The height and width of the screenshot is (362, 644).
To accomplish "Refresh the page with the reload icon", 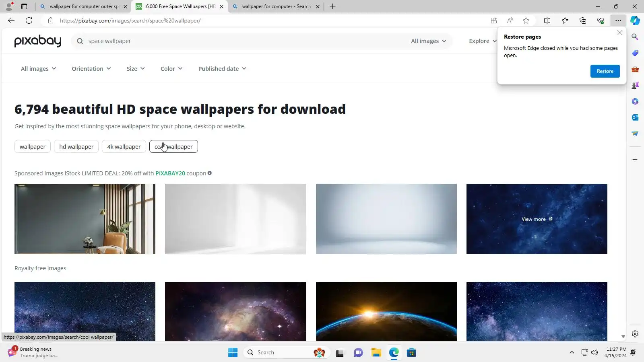I will (x=29, y=21).
